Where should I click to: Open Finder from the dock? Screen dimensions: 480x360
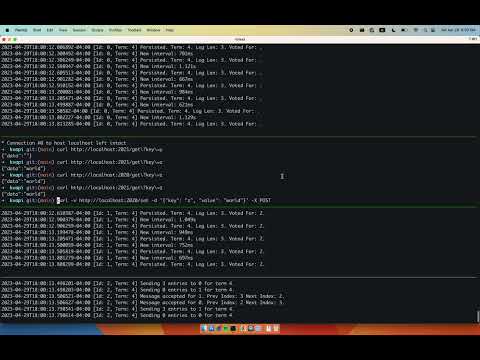click(204, 329)
